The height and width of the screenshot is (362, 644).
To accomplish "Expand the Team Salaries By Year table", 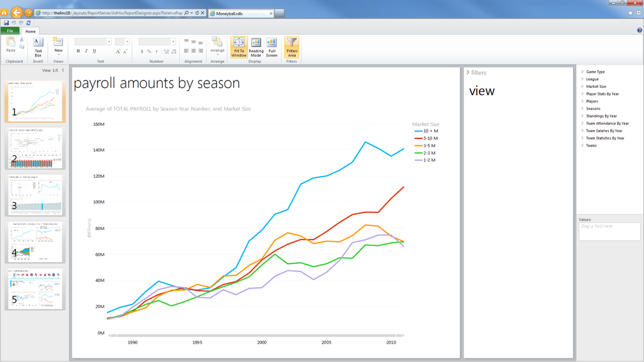I will [604, 131].
